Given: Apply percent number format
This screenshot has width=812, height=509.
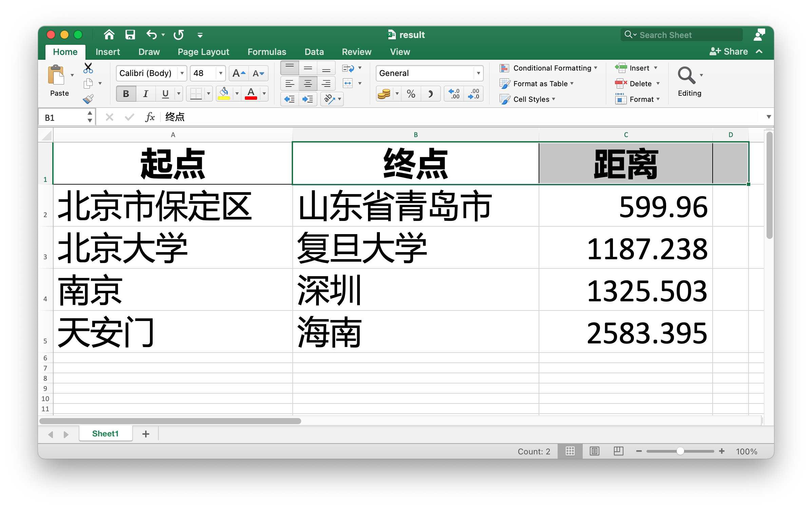Looking at the screenshot, I should (x=411, y=94).
